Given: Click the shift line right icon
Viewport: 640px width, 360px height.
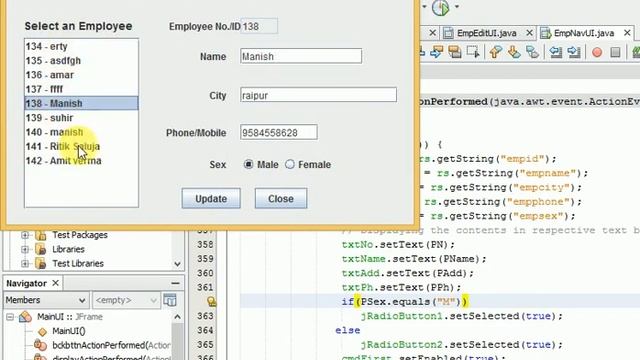Looking at the screenshot, I should [574, 52].
